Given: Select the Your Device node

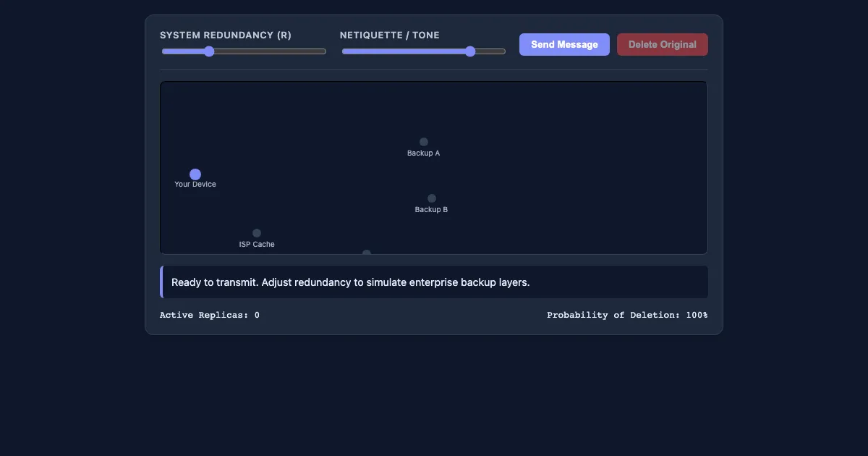Looking at the screenshot, I should pyautogui.click(x=195, y=174).
